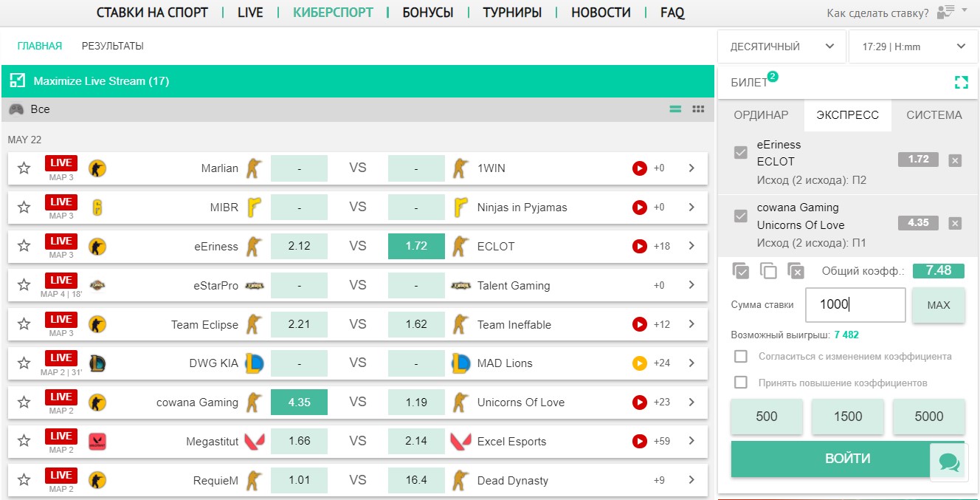Image resolution: width=980 pixels, height=500 pixels.
Task: Uncheck eEriness ECLOT bet checkbox
Action: point(741,153)
